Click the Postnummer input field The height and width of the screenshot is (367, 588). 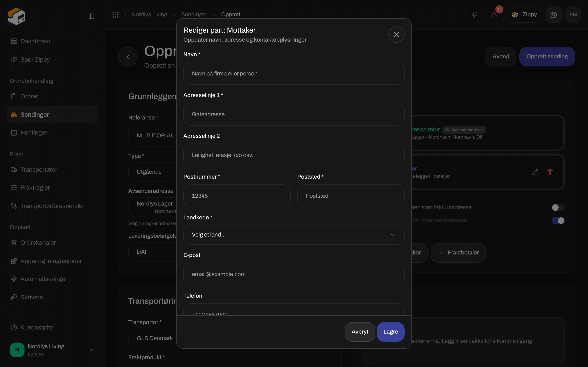pyautogui.click(x=237, y=196)
